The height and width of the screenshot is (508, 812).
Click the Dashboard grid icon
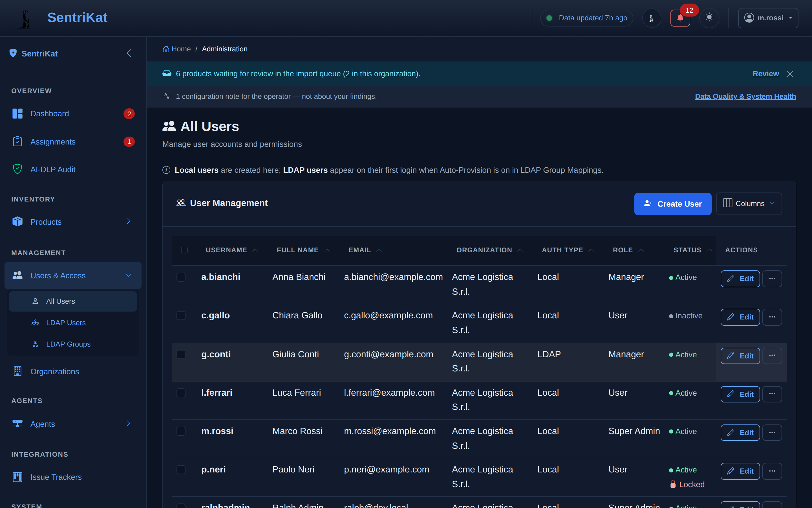tap(17, 113)
